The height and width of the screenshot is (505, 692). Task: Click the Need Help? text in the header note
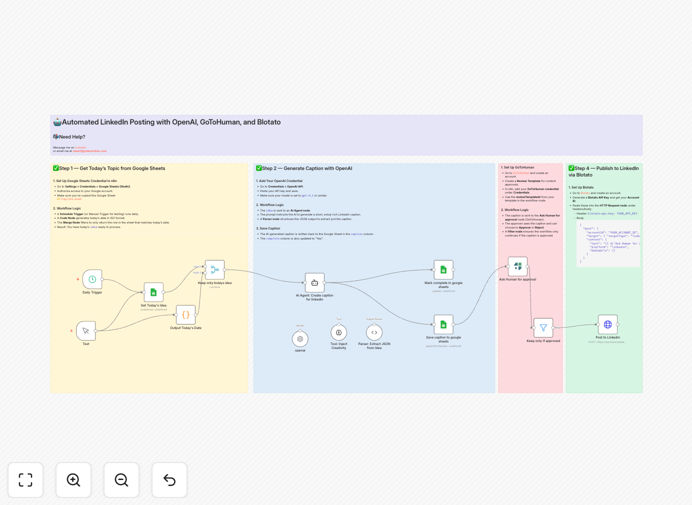tap(69, 137)
